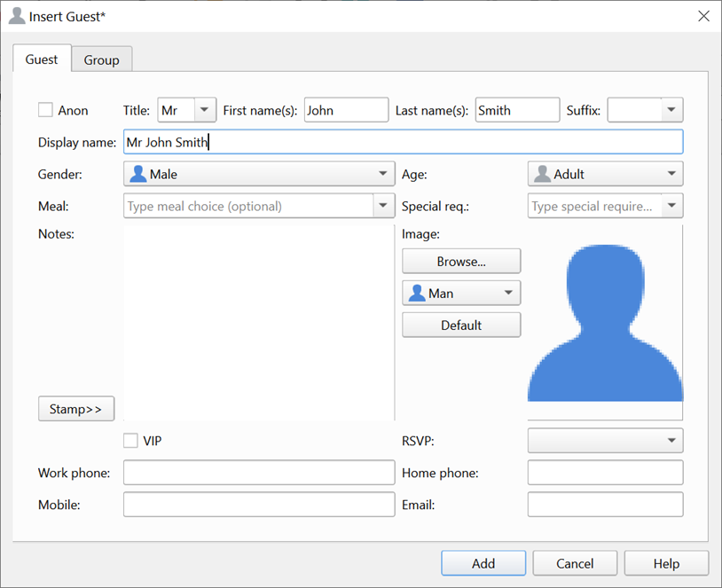
Task: Open the Suffix dropdown list
Action: tap(671, 110)
